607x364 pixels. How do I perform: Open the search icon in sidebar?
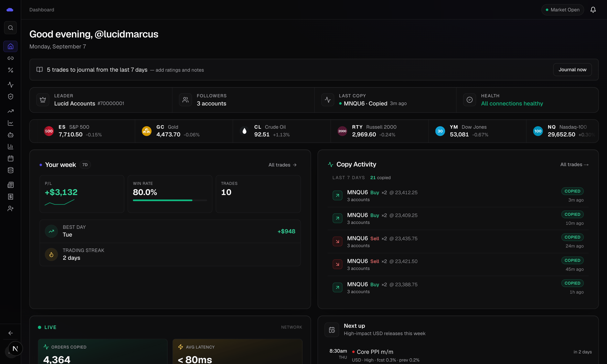coord(10,28)
